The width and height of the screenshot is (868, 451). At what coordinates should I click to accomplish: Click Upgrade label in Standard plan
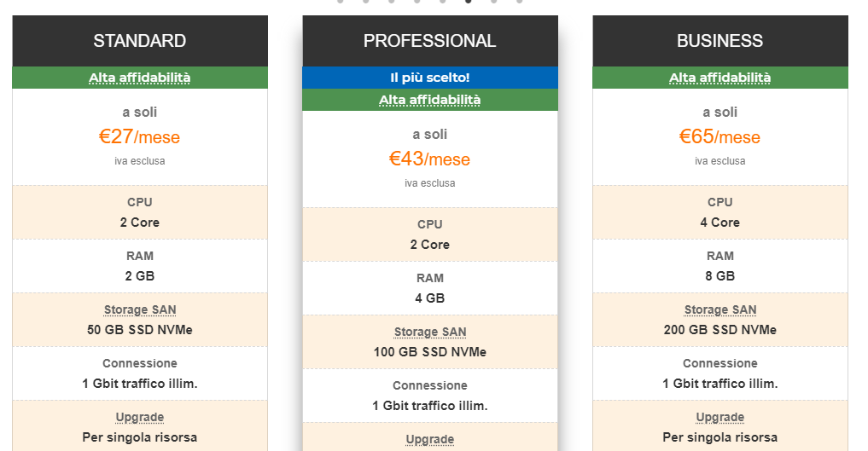click(140, 418)
